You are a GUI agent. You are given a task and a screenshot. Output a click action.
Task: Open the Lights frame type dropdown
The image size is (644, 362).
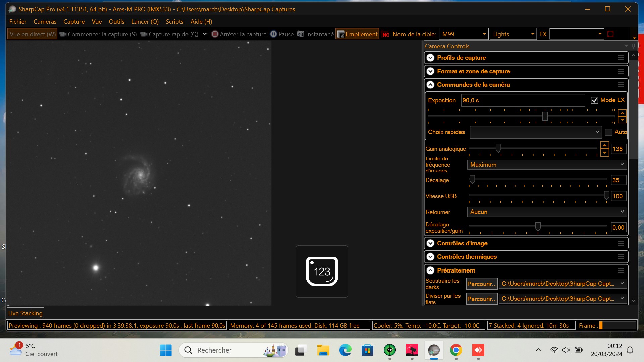513,34
